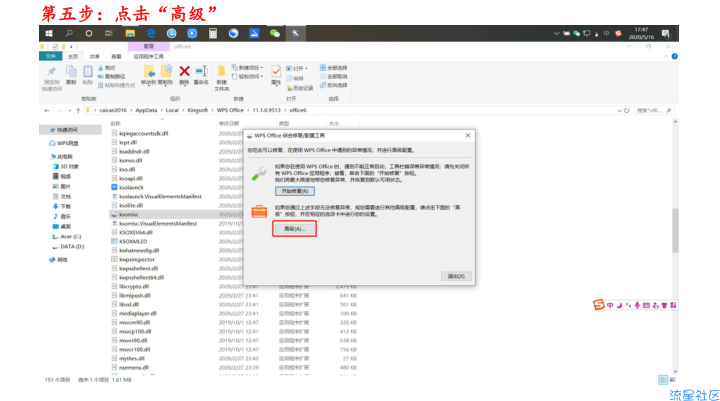Click the Back arrow in Explorer
Image resolution: width=720 pixels, height=401 pixels.
[47, 111]
